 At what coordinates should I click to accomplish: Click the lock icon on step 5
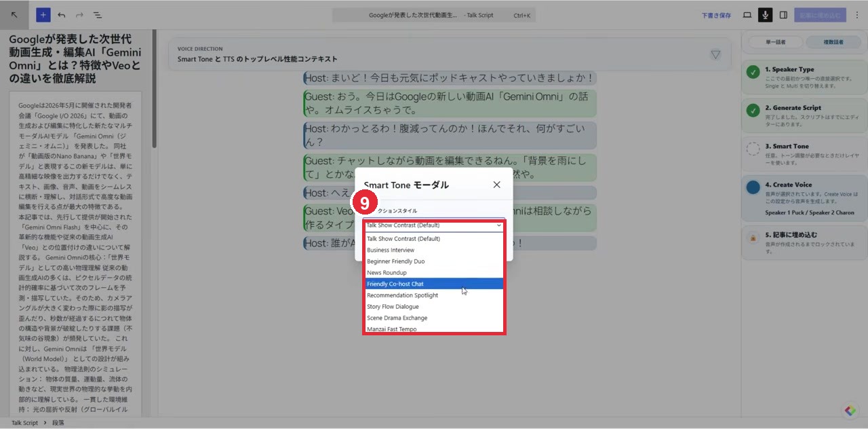click(753, 238)
